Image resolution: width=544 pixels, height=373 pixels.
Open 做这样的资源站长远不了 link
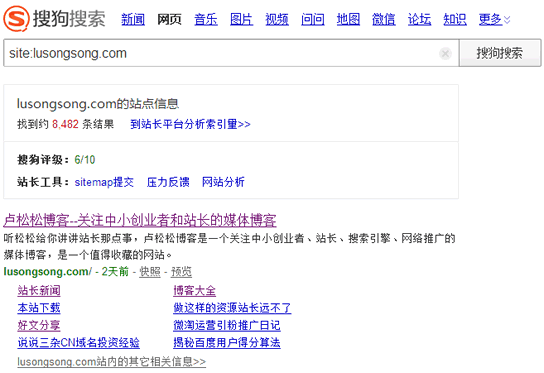pos(232,308)
